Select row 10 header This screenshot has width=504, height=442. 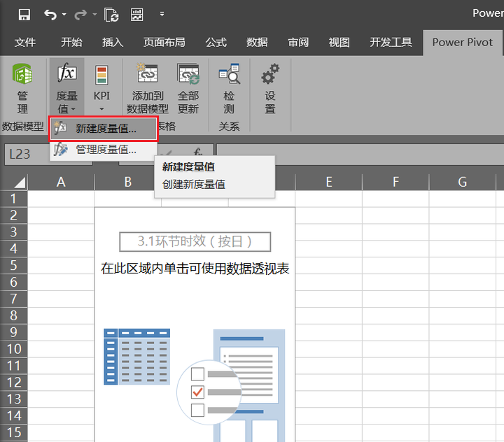click(x=13, y=349)
